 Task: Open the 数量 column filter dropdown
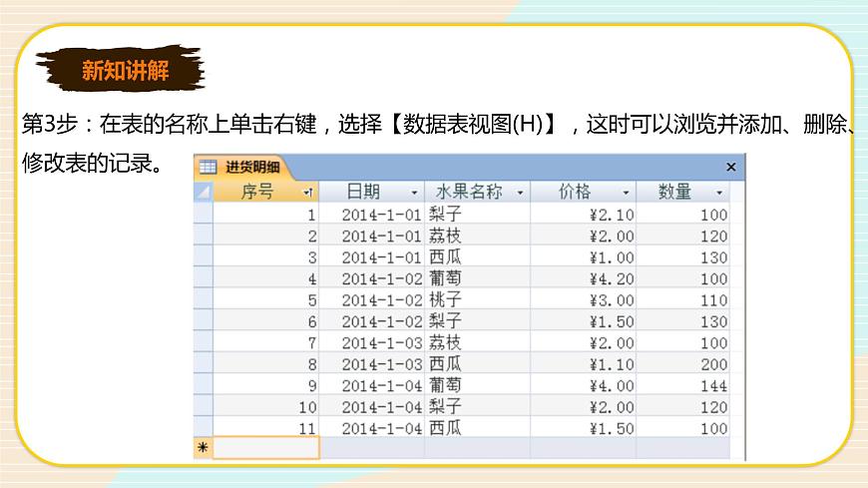point(719,193)
